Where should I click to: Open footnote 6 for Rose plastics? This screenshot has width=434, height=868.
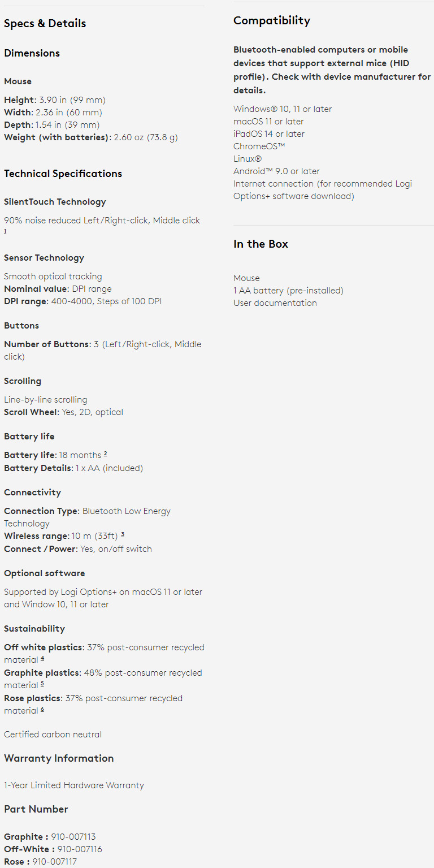click(x=42, y=710)
